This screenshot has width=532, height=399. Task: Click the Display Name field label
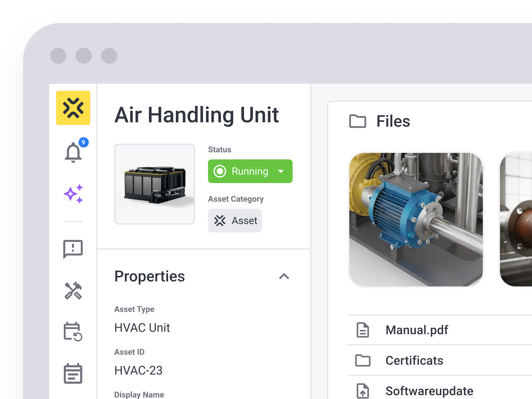pos(139,394)
